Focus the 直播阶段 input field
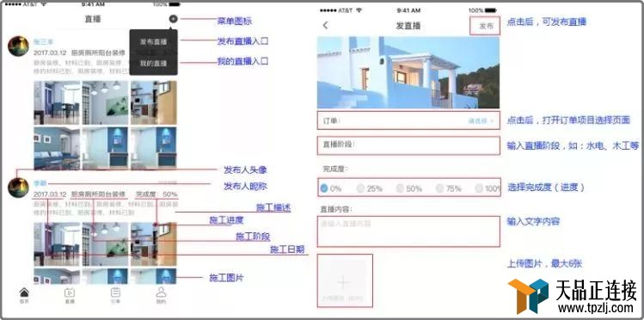The height and width of the screenshot is (320, 644). coord(408,145)
